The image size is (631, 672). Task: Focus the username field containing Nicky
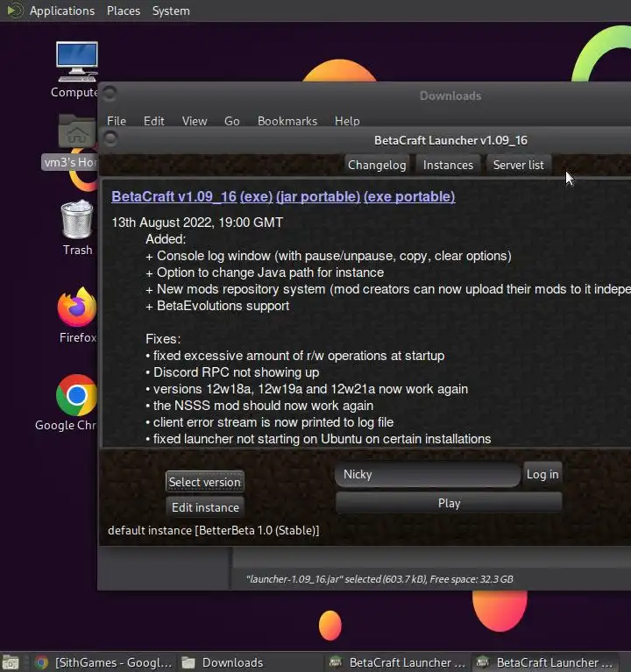[x=428, y=474]
